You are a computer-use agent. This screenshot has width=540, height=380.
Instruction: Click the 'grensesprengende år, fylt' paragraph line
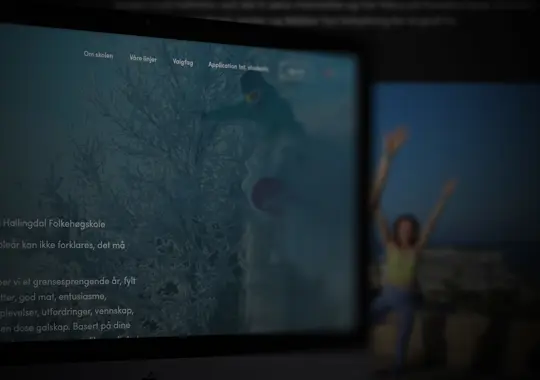(68, 282)
